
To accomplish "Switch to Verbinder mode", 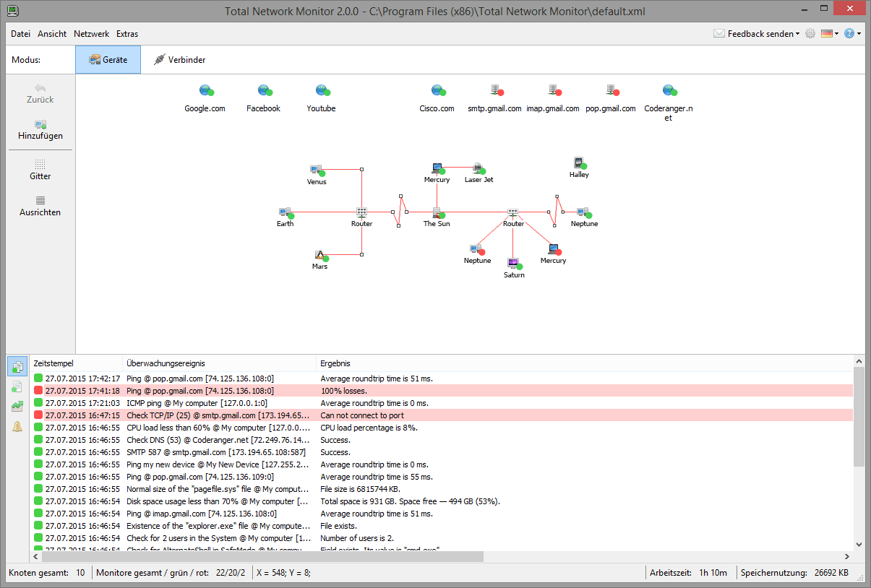I will [x=180, y=60].
